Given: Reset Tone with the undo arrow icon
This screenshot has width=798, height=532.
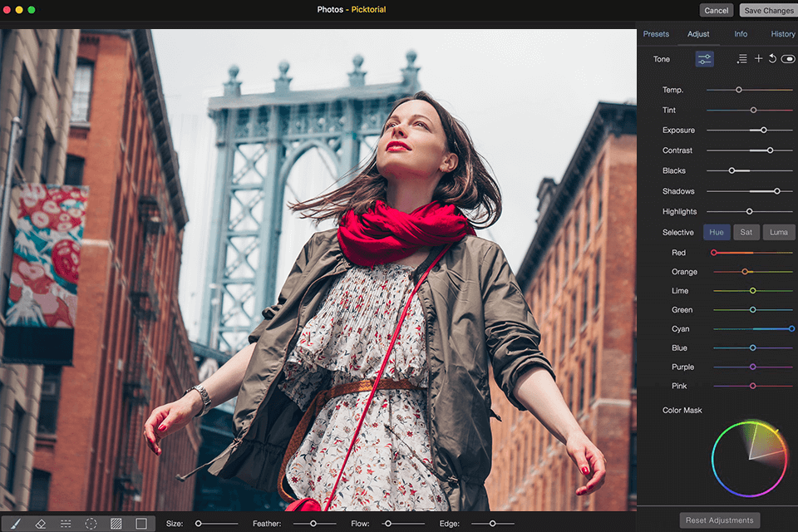Looking at the screenshot, I should point(772,59).
